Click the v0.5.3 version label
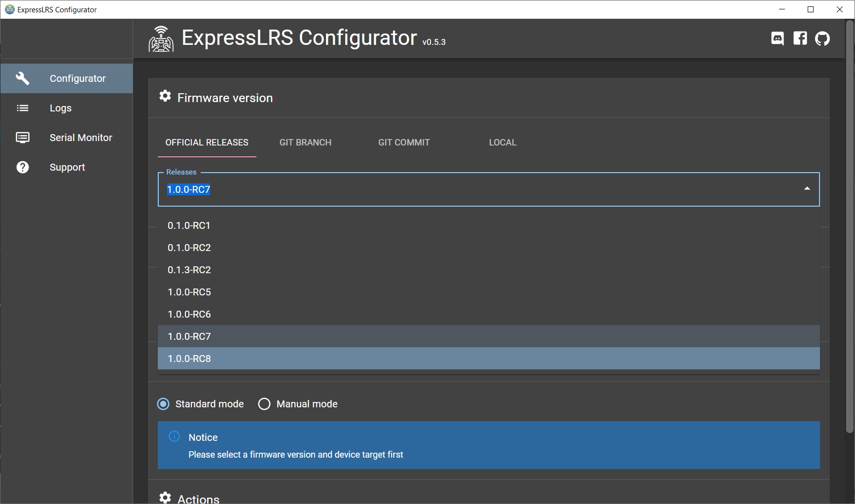The image size is (855, 504). (x=434, y=42)
